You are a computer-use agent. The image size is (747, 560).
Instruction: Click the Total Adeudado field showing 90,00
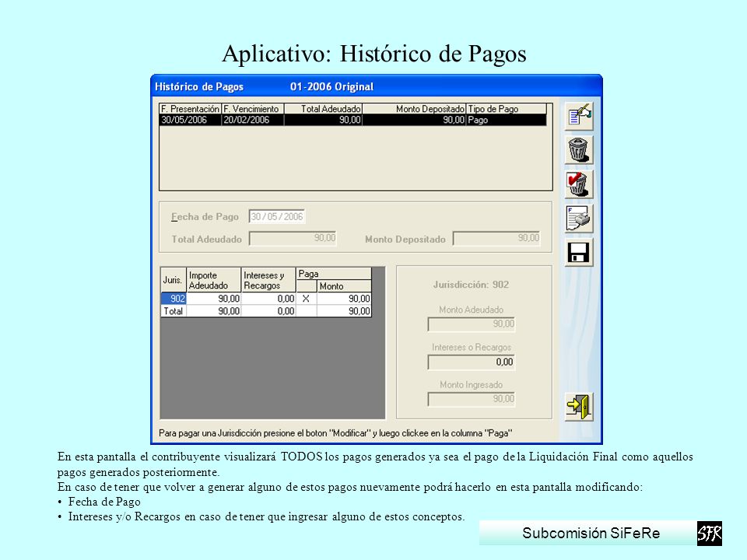(x=293, y=239)
